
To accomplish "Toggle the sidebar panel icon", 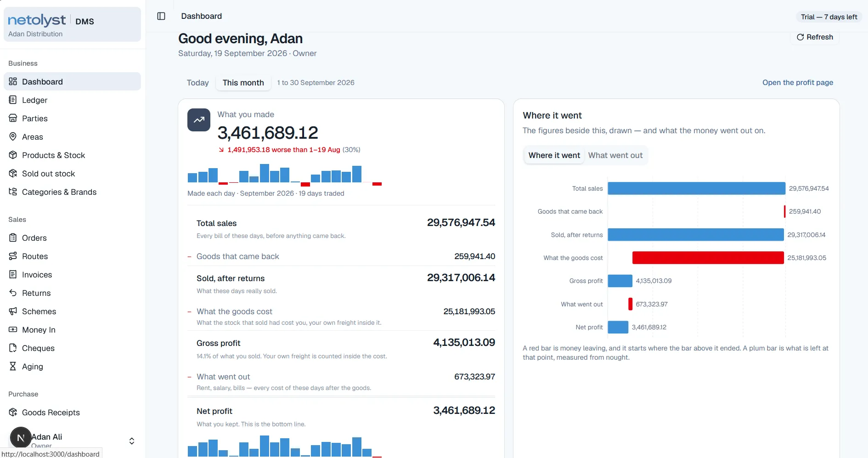I will pos(161,16).
